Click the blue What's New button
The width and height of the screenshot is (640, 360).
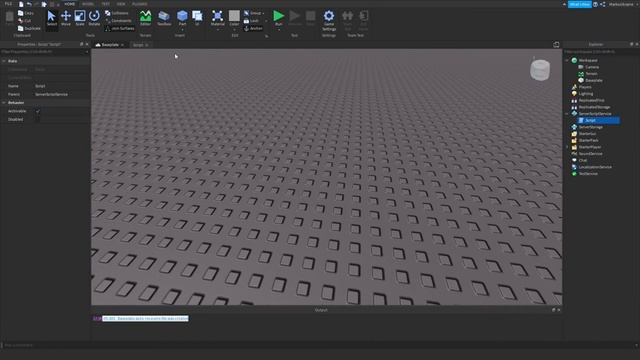[580, 4]
